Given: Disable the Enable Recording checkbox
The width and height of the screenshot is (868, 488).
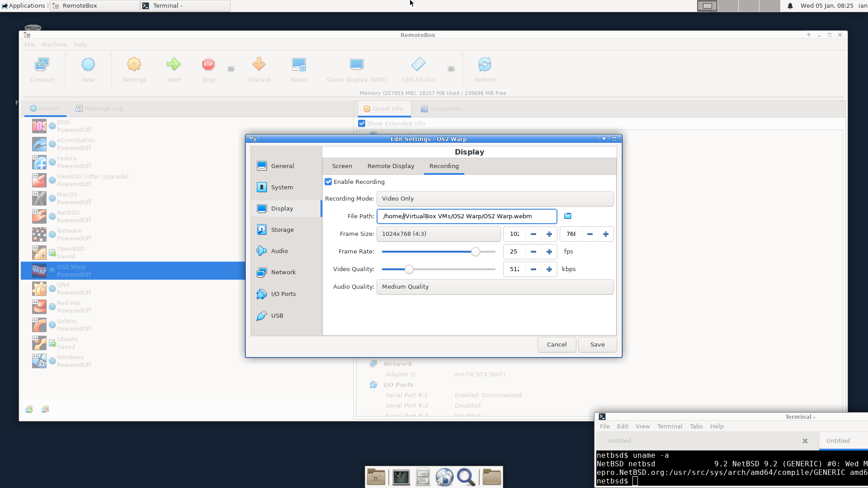Looking at the screenshot, I should [328, 182].
